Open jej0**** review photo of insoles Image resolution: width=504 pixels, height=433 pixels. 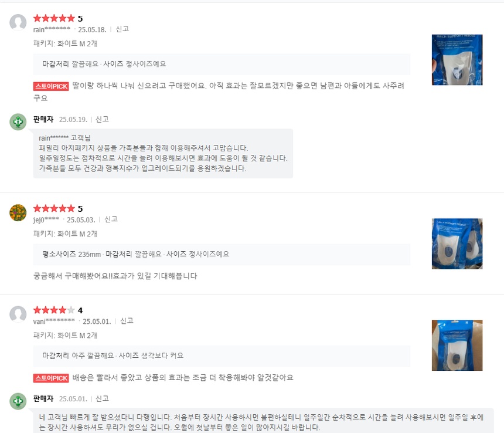[x=457, y=244]
